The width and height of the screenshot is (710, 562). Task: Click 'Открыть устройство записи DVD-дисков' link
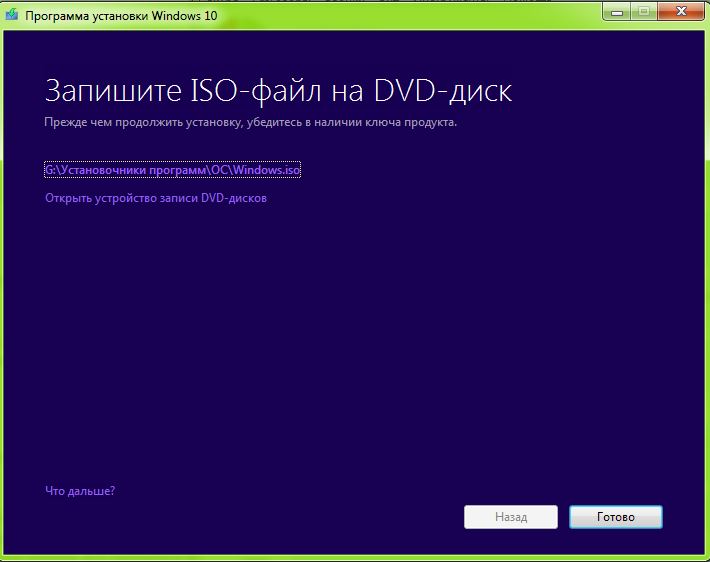156,198
